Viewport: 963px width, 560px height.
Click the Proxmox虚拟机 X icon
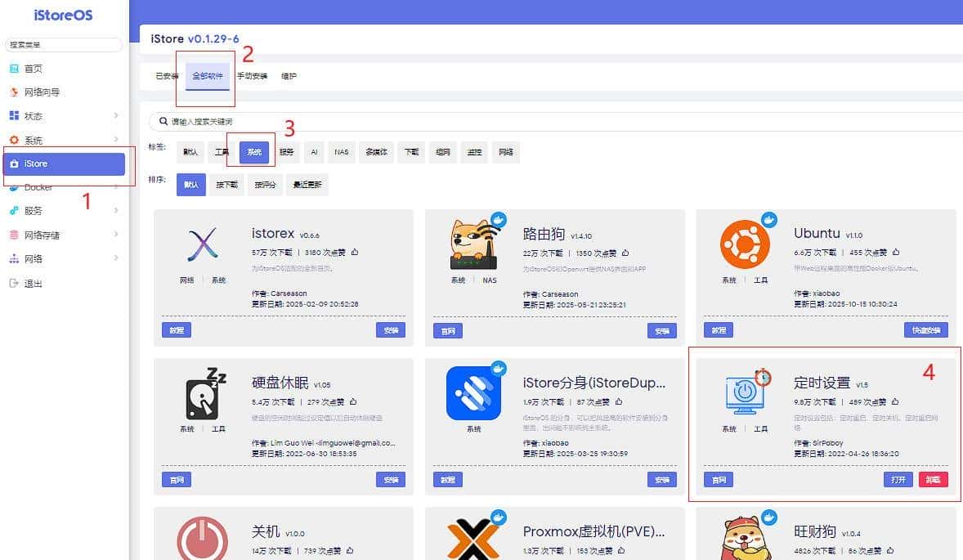[472, 540]
